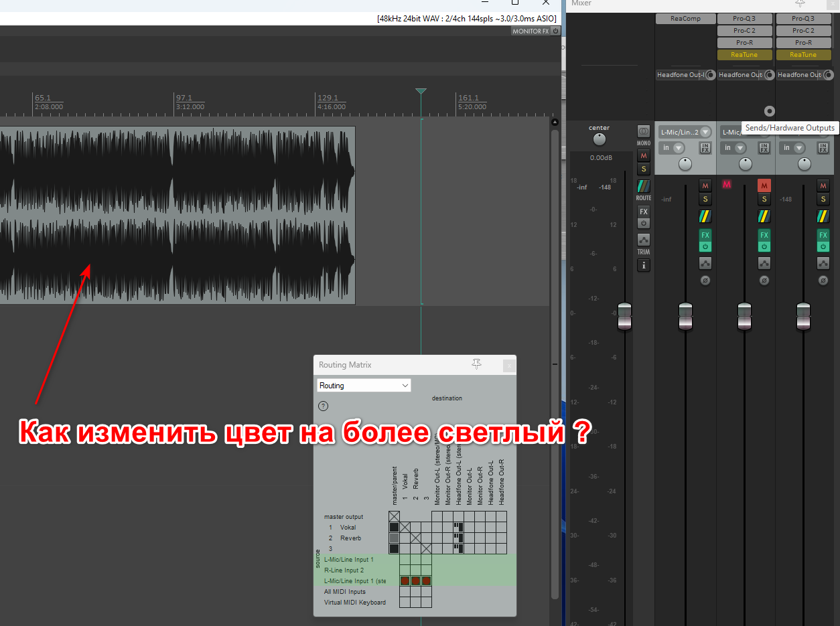Adjust Headfone Out send knob on rightmost strip
The image size is (840, 626).
click(x=827, y=75)
